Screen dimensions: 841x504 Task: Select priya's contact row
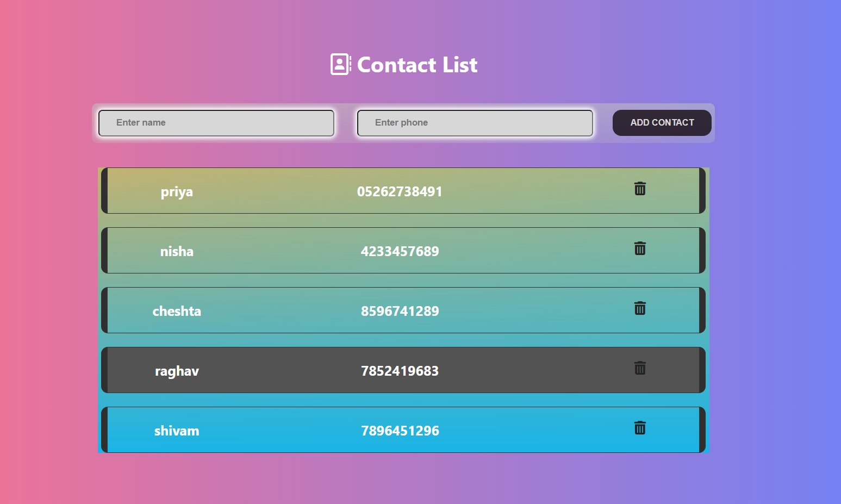click(326, 191)
